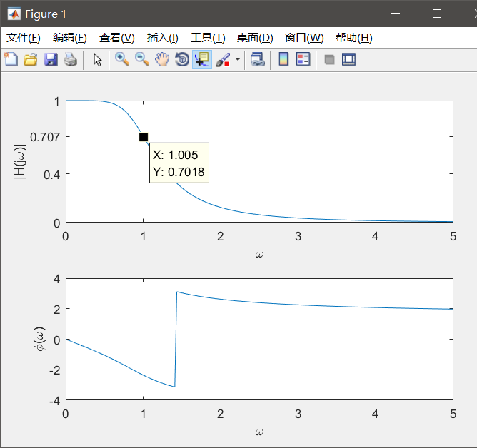The width and height of the screenshot is (477, 448).
Task: Click the |H(jω)| y-axis label
Action: click(x=21, y=161)
